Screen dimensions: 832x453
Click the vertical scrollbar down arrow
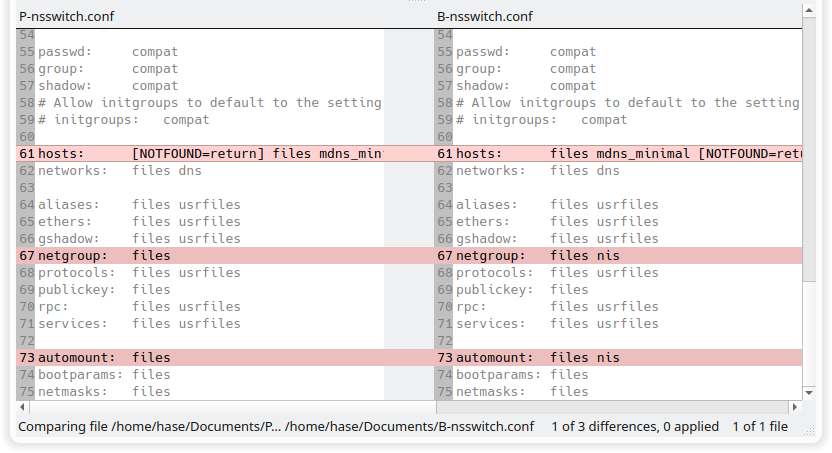pos(809,393)
